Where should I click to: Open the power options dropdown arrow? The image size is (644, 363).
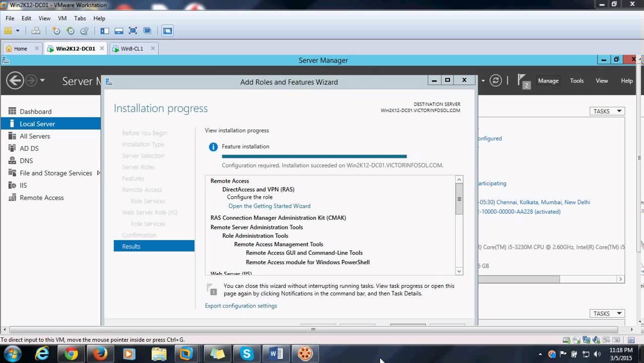18,31
